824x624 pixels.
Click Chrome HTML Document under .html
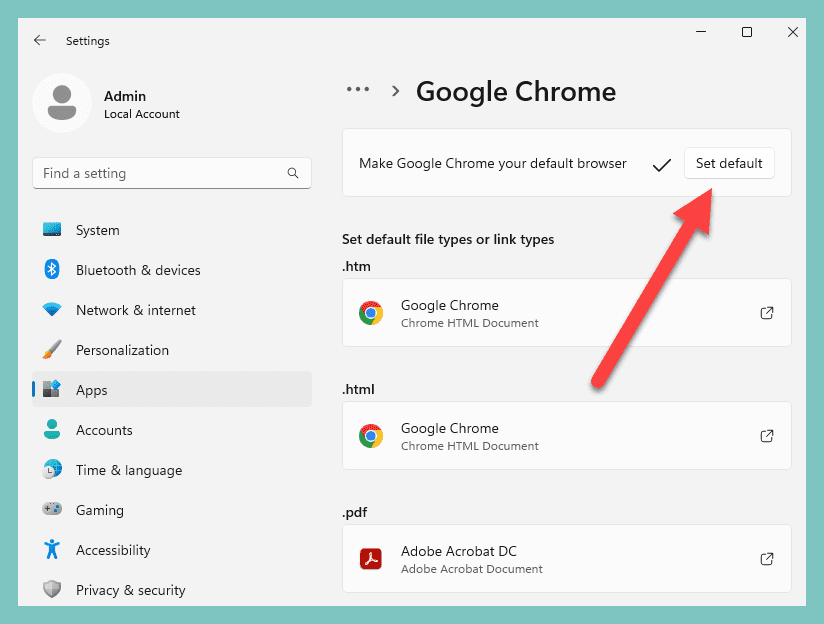469,446
